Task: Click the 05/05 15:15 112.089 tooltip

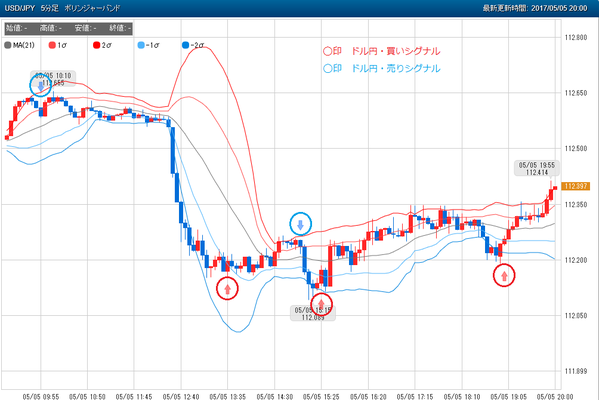Action: 313,313
